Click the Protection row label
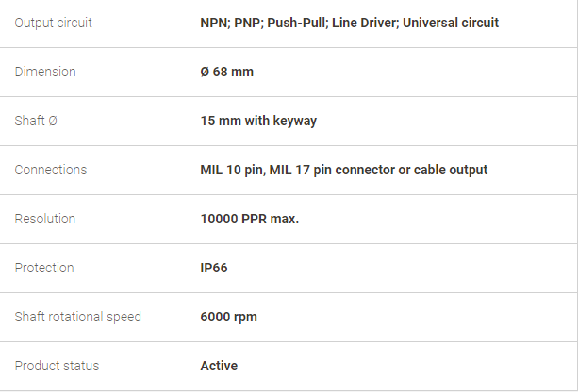 [x=43, y=268]
